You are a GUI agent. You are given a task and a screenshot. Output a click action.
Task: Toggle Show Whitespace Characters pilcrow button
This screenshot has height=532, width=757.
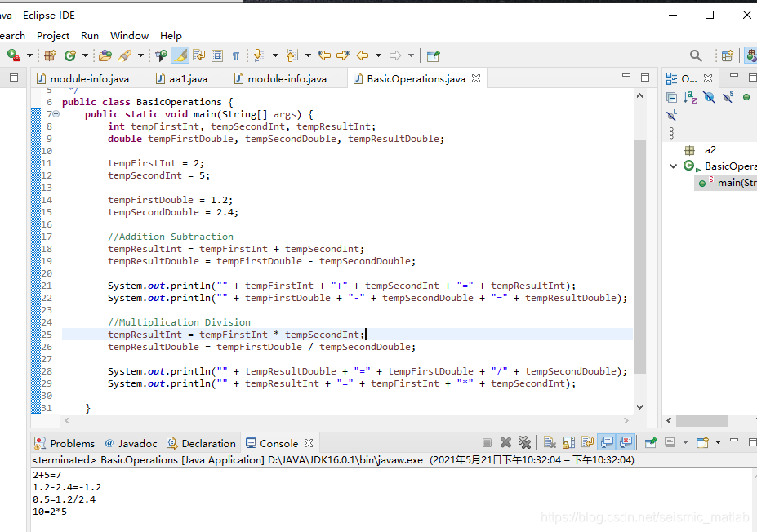coord(236,56)
